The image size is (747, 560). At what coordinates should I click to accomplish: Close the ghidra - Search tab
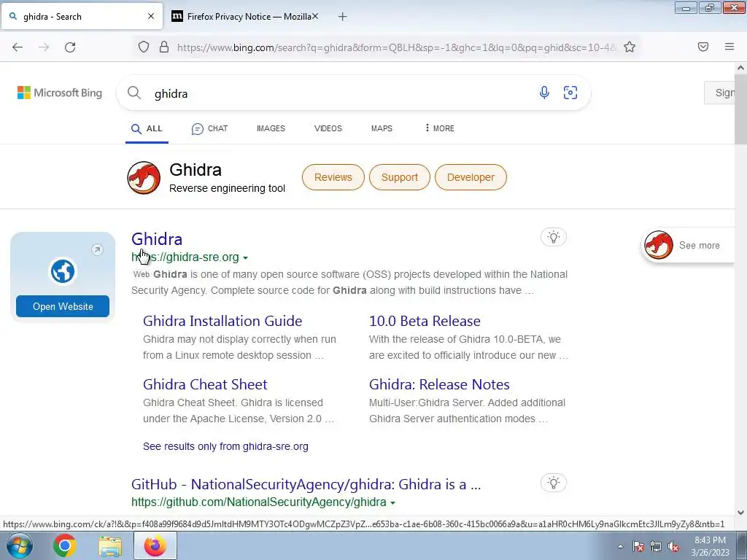151,16
